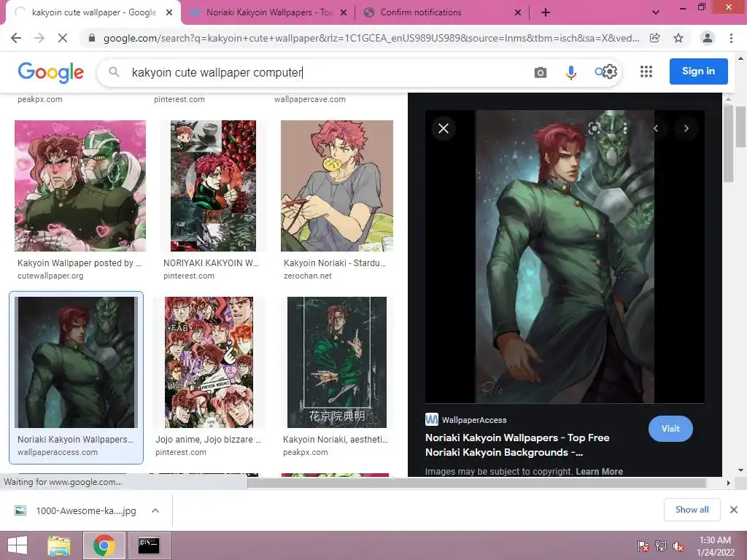The image size is (747, 560).
Task: Click the Google logo
Action: 51,72
